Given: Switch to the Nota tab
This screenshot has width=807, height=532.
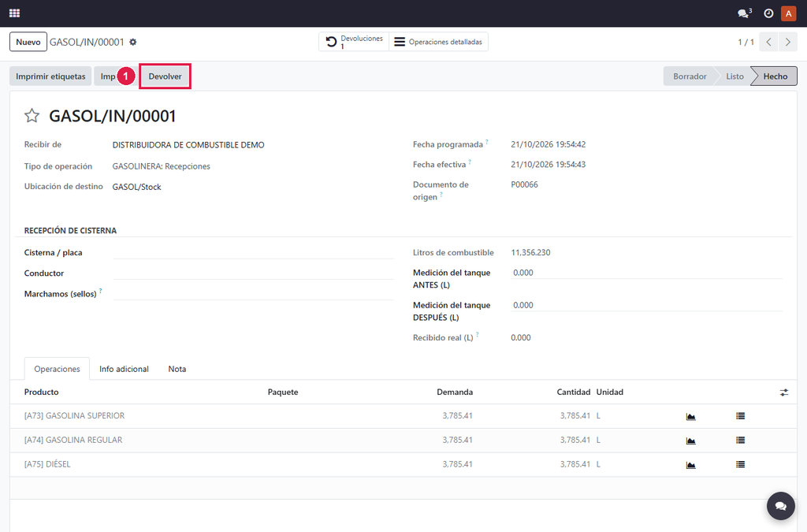Looking at the screenshot, I should (177, 369).
